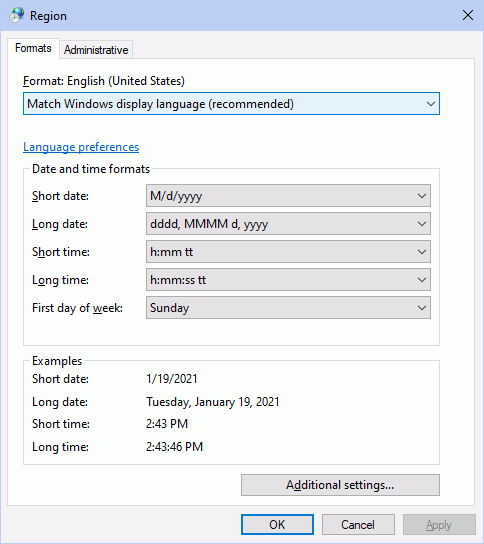Click the Long date example text
This screenshot has height=544, width=484.
[x=213, y=402]
